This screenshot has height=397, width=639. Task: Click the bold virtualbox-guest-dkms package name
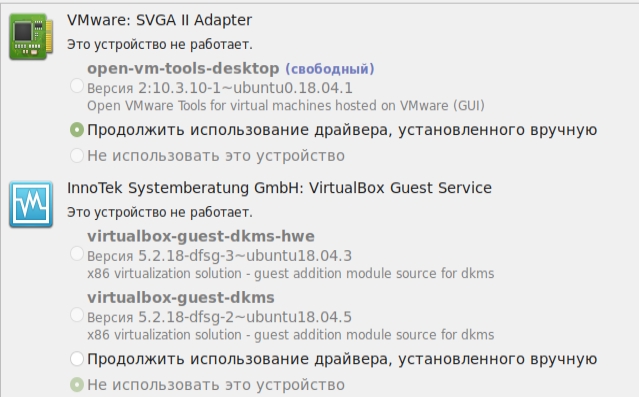click(181, 298)
